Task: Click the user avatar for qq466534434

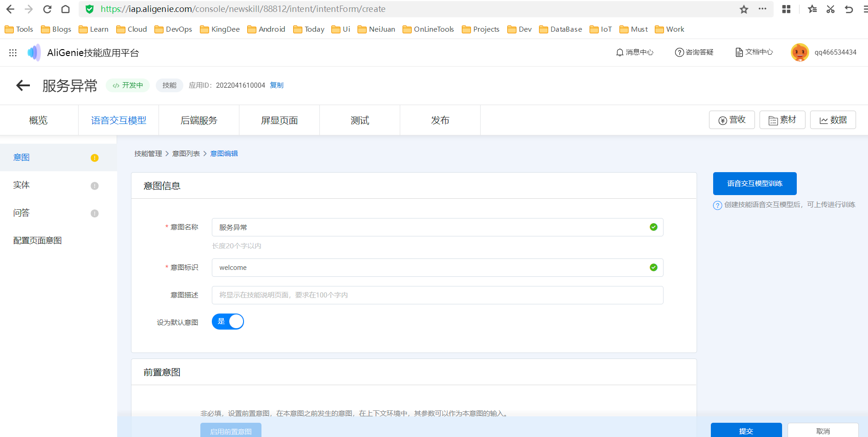Action: click(x=800, y=52)
